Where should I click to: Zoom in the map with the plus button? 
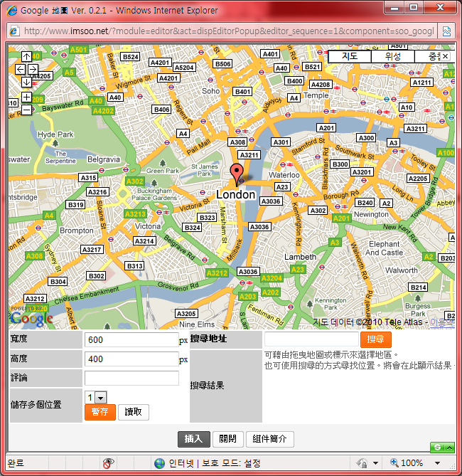point(26,97)
